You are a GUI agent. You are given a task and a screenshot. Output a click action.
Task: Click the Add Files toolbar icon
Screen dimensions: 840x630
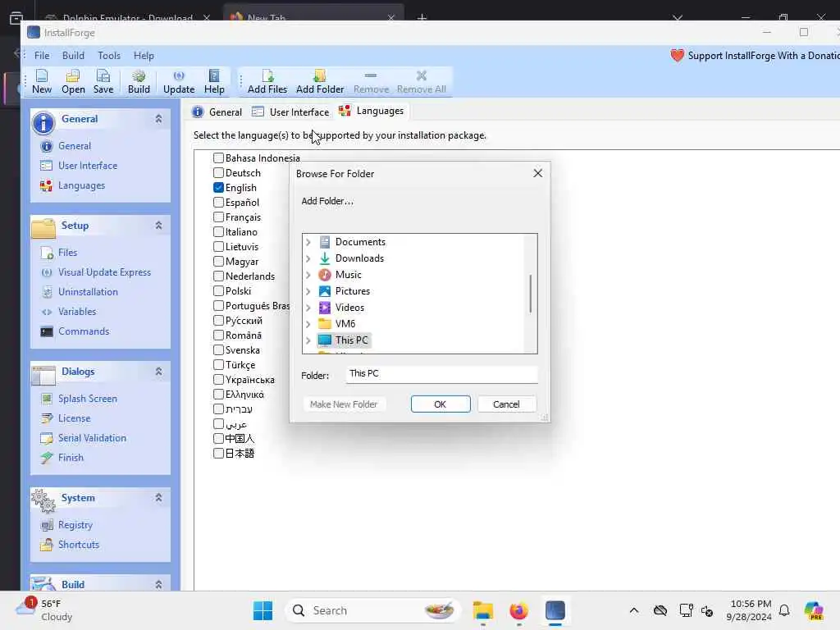coord(267,81)
